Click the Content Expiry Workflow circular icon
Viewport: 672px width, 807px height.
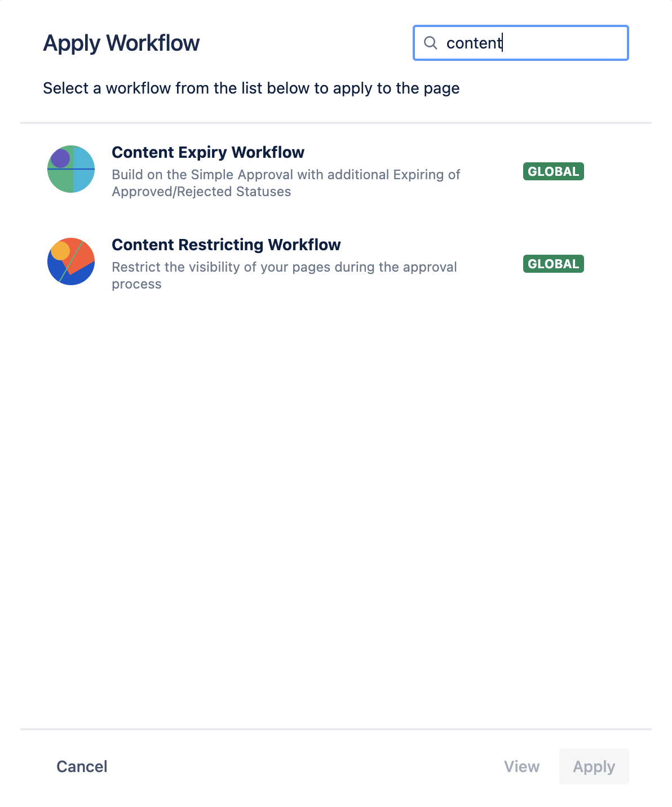pos(71,169)
